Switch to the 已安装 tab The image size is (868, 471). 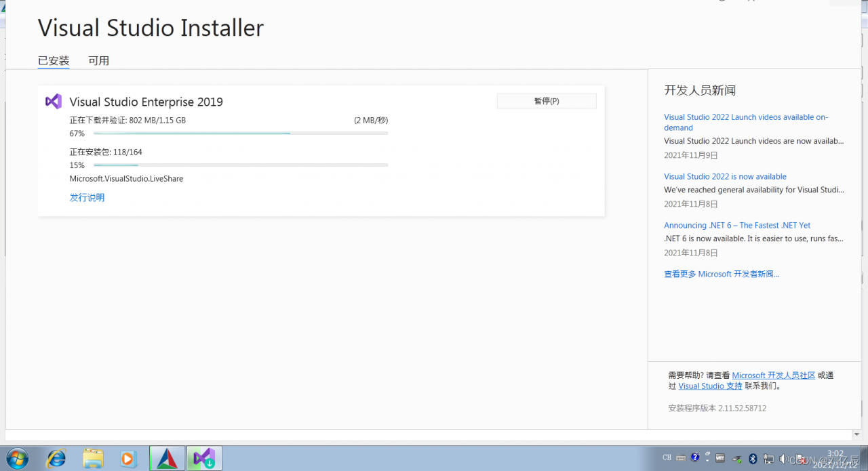coord(54,60)
